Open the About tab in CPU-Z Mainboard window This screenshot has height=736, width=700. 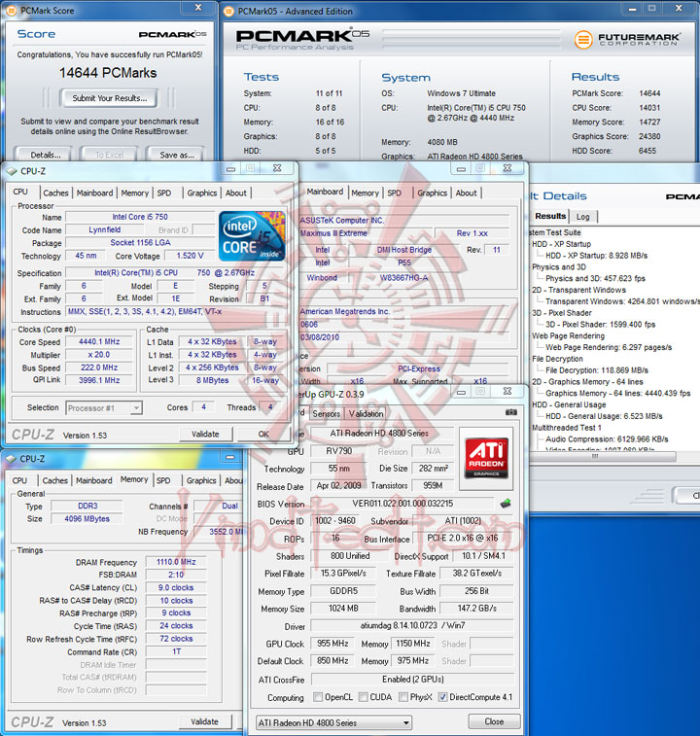[x=466, y=193]
